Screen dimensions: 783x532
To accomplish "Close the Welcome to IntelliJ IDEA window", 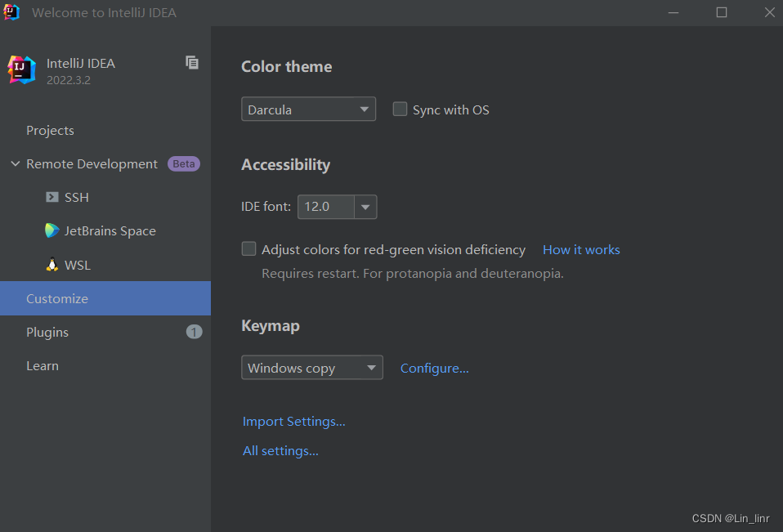I will 770,12.
